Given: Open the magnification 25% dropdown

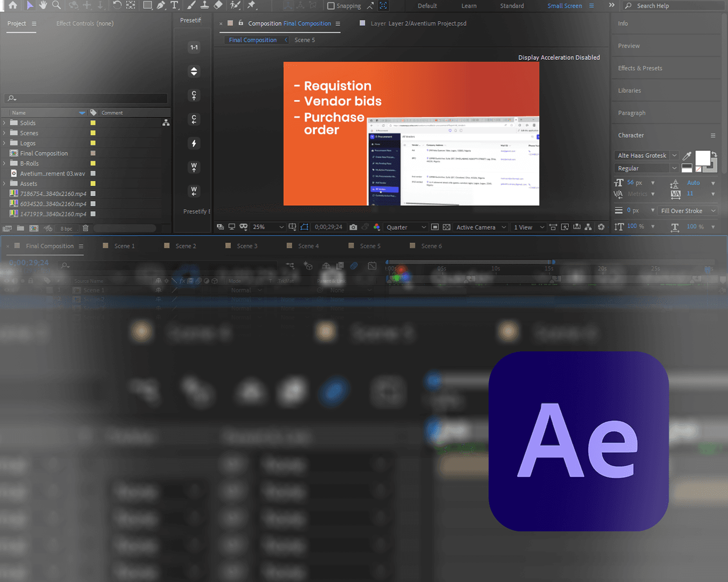Looking at the screenshot, I should click(268, 227).
